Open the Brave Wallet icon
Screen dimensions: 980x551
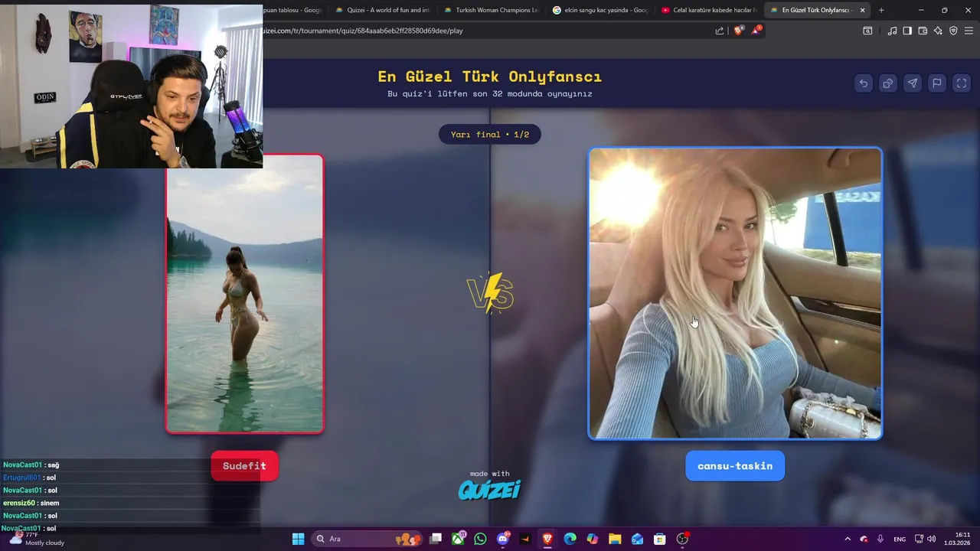pos(923,31)
